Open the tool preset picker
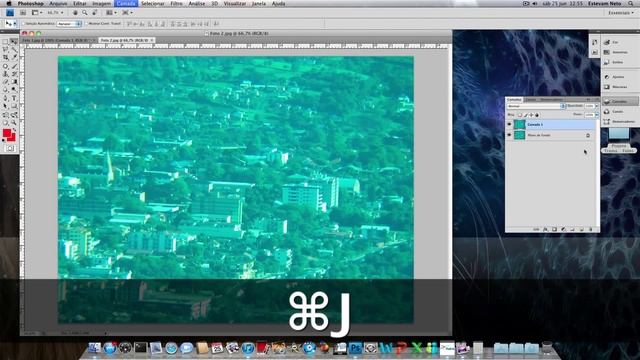Viewport: 640px width, 360px height. 10,24
